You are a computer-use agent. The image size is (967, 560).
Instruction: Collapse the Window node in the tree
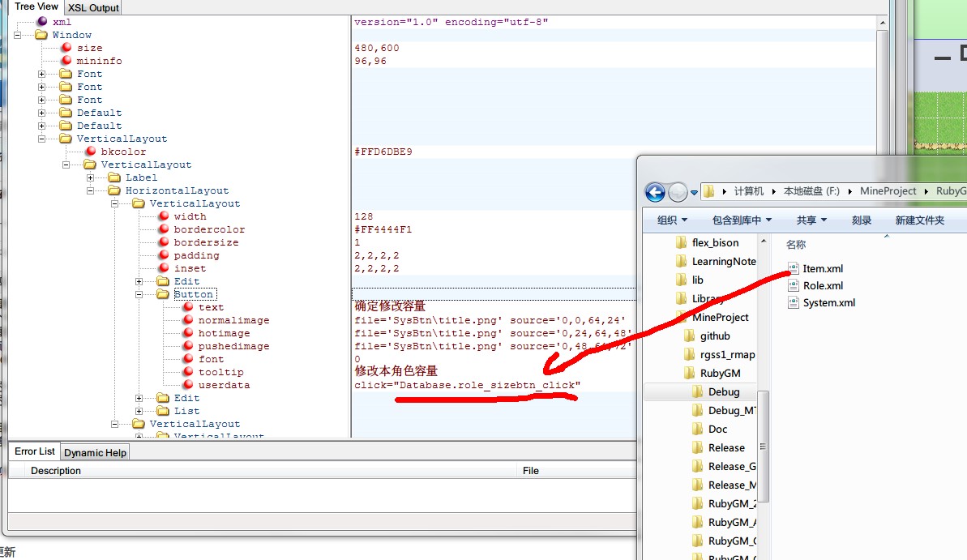17,35
